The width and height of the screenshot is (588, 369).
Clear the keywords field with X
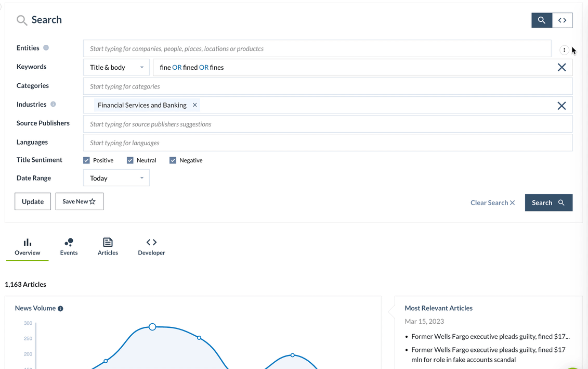tap(561, 68)
